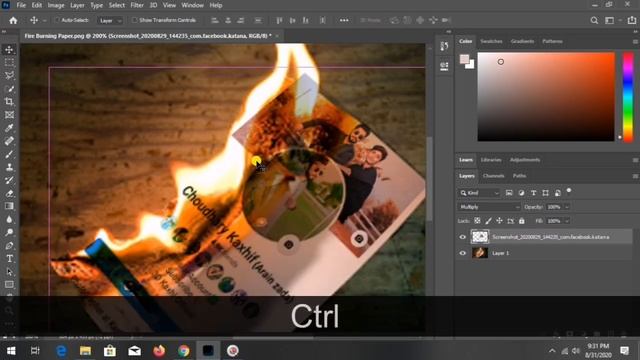Toggle layer filtering on/off switch
This screenshot has height=360, width=640.
click(x=569, y=191)
